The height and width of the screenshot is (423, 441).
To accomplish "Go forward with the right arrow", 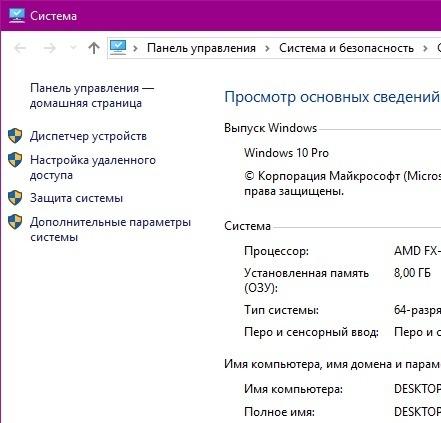I will coord(50,48).
